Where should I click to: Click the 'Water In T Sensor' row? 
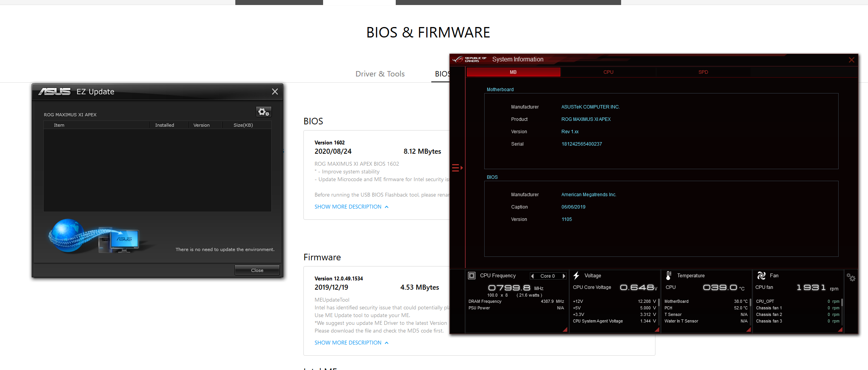coord(706,321)
